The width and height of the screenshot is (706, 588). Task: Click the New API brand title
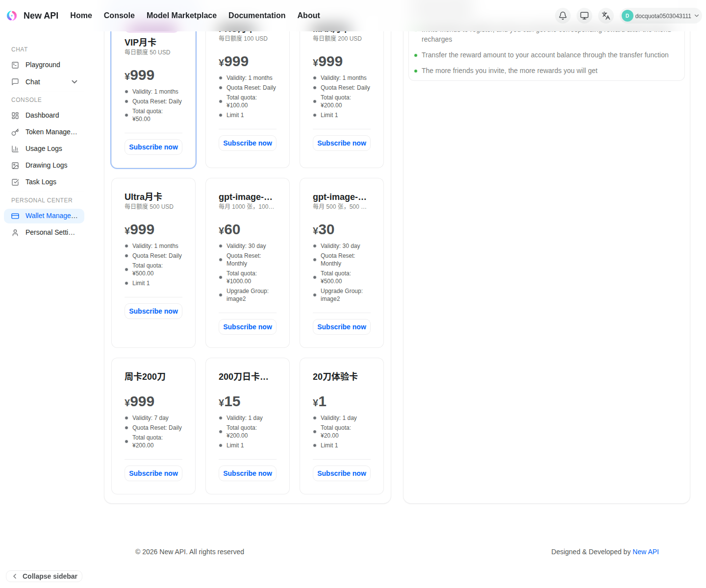[41, 16]
